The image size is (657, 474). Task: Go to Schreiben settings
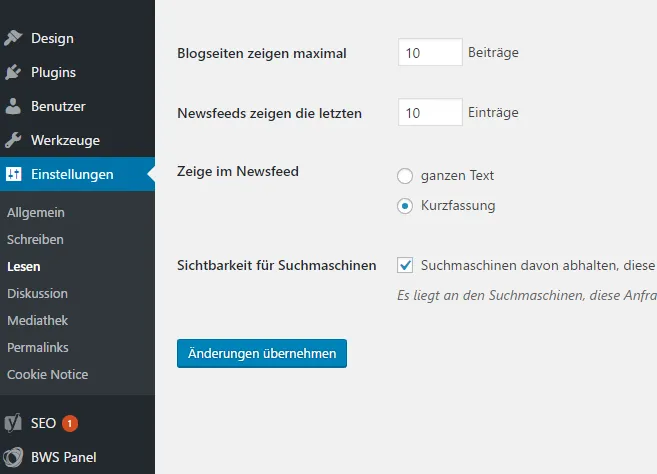[35, 239]
